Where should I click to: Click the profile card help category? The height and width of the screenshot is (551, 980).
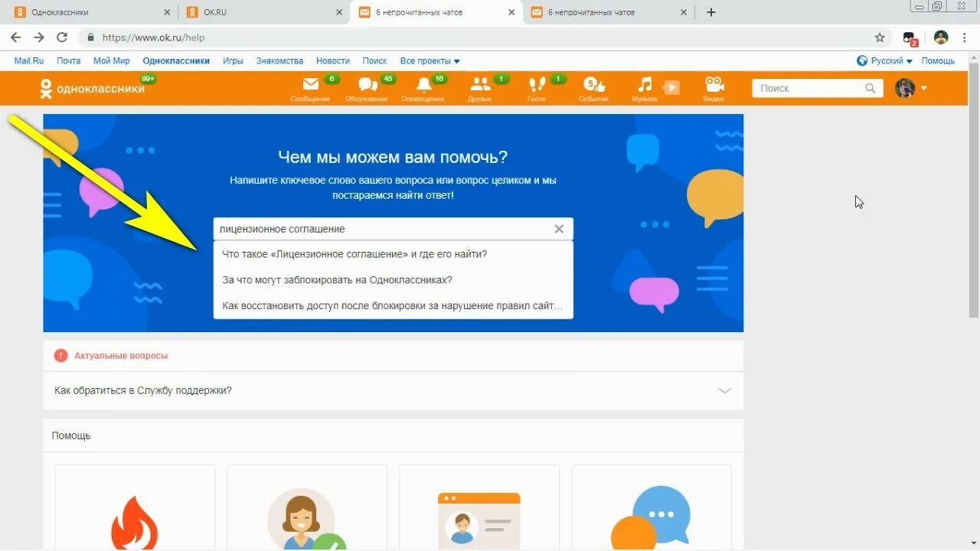(x=479, y=507)
